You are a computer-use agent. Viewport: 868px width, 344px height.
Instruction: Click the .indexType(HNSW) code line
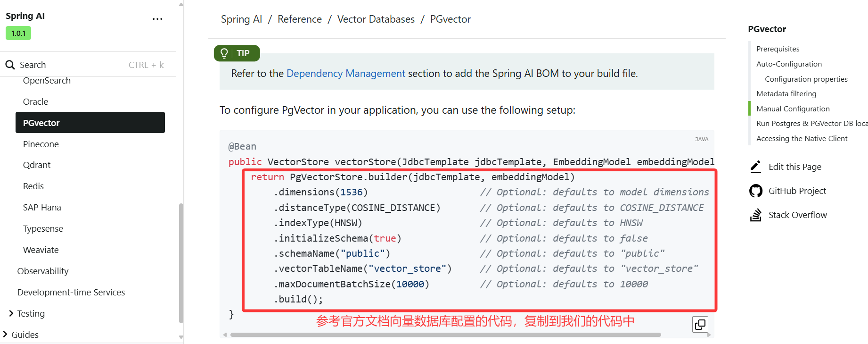pyautogui.click(x=318, y=223)
